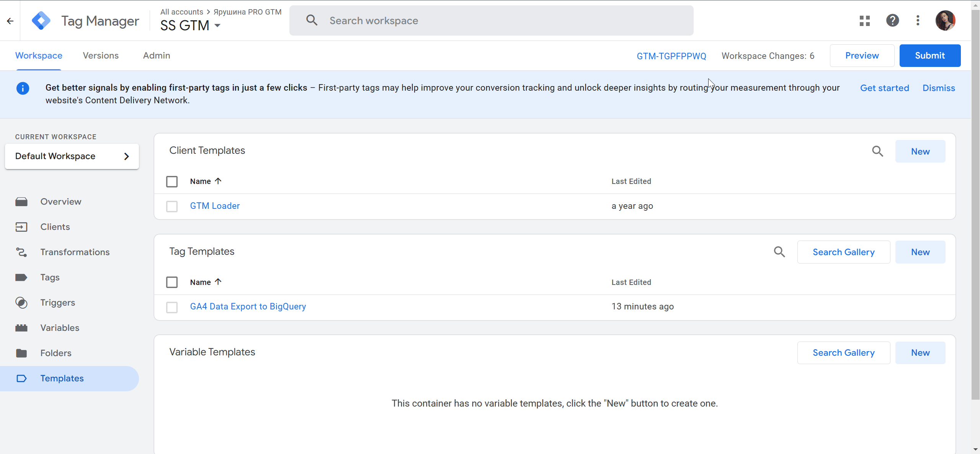The height and width of the screenshot is (454, 980).
Task: Click Get started in the banner
Action: point(884,88)
